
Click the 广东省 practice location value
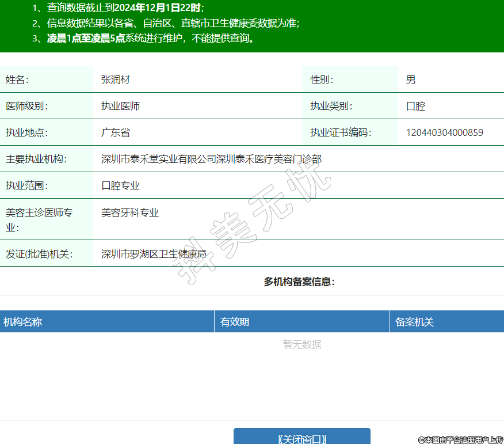(x=116, y=132)
